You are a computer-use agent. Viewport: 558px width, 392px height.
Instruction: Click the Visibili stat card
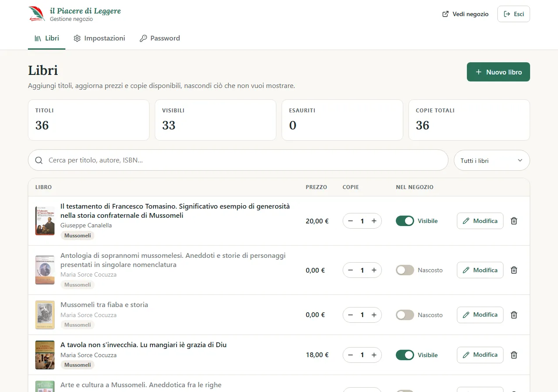click(215, 120)
